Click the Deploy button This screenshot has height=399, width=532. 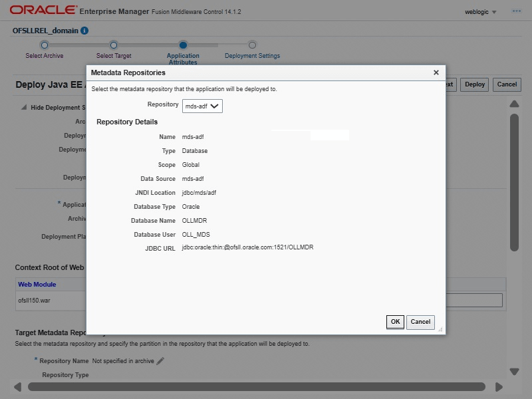coord(474,84)
